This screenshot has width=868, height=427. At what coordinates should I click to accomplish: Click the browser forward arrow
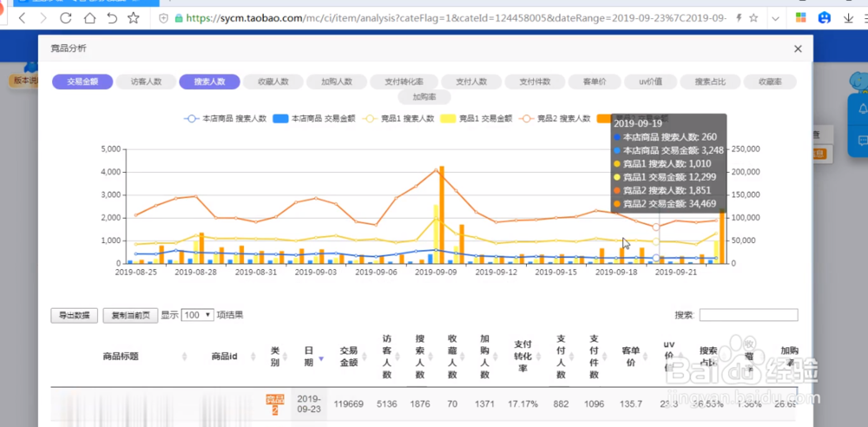pyautogui.click(x=43, y=17)
